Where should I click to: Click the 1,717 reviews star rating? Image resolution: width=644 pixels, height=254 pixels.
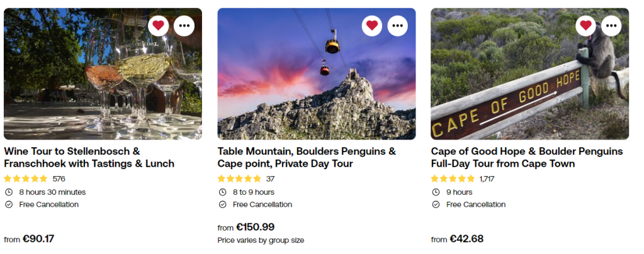(453, 179)
